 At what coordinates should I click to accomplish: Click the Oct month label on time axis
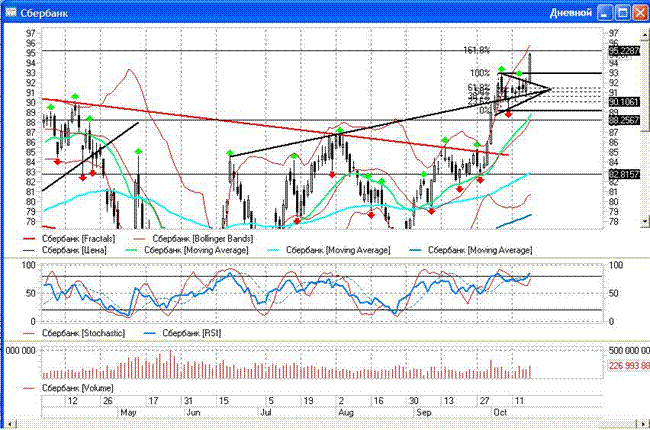coord(500,413)
